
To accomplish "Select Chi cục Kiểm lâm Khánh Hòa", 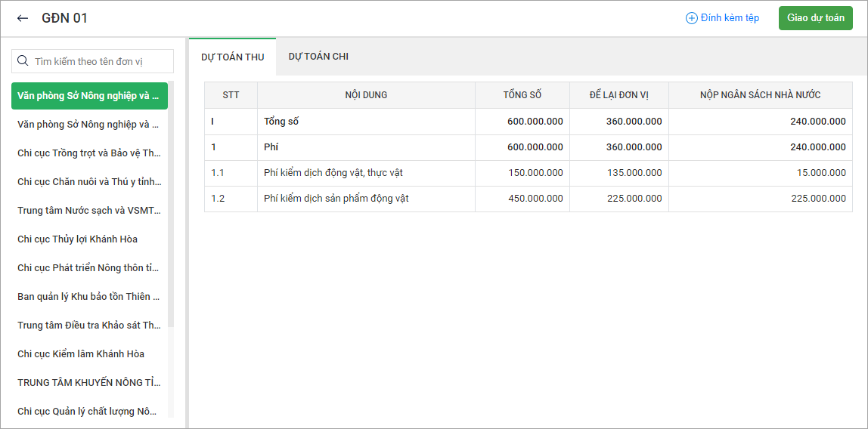I will pos(81,354).
